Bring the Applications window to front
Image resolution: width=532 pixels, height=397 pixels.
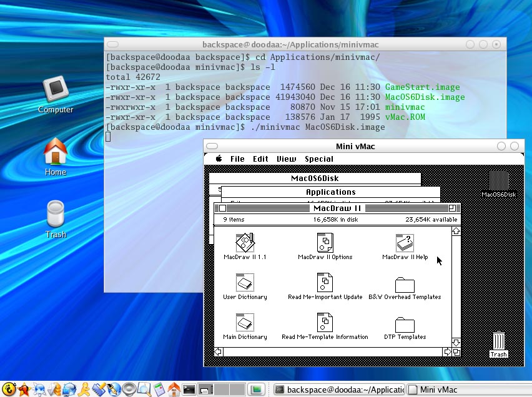[x=331, y=192]
